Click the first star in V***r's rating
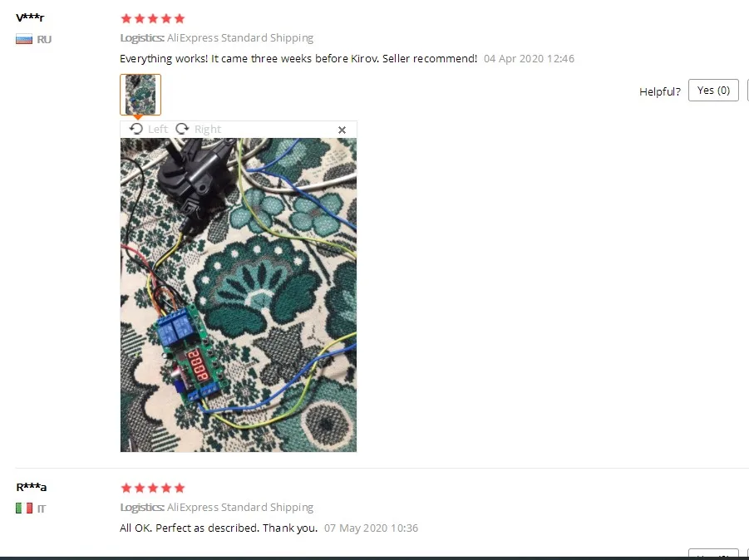This screenshot has height=560, width=749. [x=126, y=18]
